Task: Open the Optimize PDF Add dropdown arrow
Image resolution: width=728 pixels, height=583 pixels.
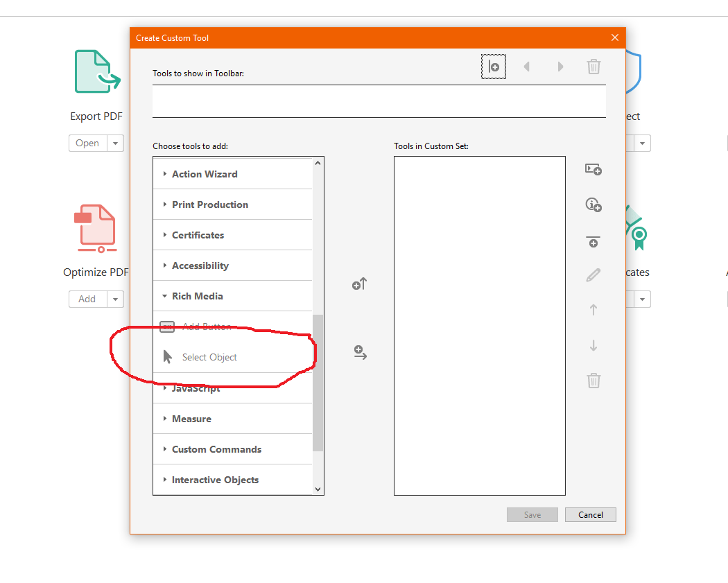Action: click(116, 299)
